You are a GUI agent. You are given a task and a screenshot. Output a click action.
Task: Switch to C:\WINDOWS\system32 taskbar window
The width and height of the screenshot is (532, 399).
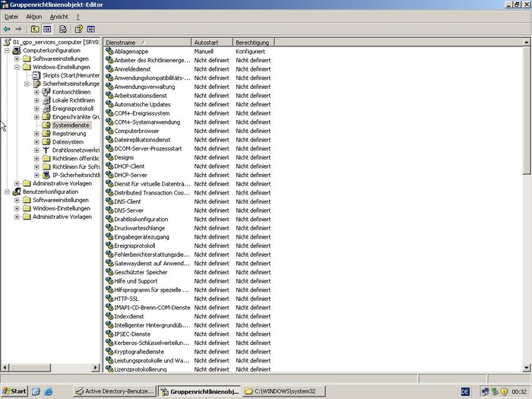click(x=284, y=391)
